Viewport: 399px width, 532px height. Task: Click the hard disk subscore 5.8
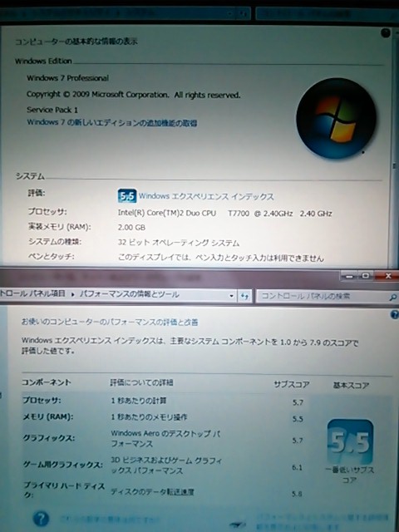[x=298, y=494]
